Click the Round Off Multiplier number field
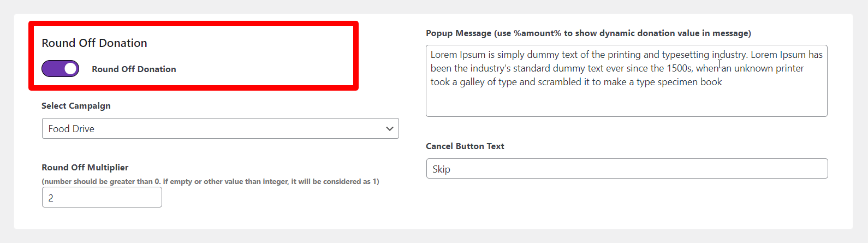The height and width of the screenshot is (243, 868). [x=102, y=198]
